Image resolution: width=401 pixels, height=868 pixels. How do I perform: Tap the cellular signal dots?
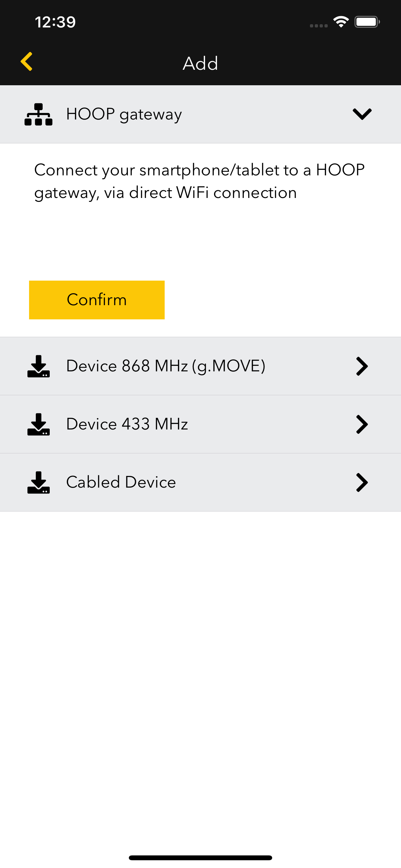(x=318, y=26)
